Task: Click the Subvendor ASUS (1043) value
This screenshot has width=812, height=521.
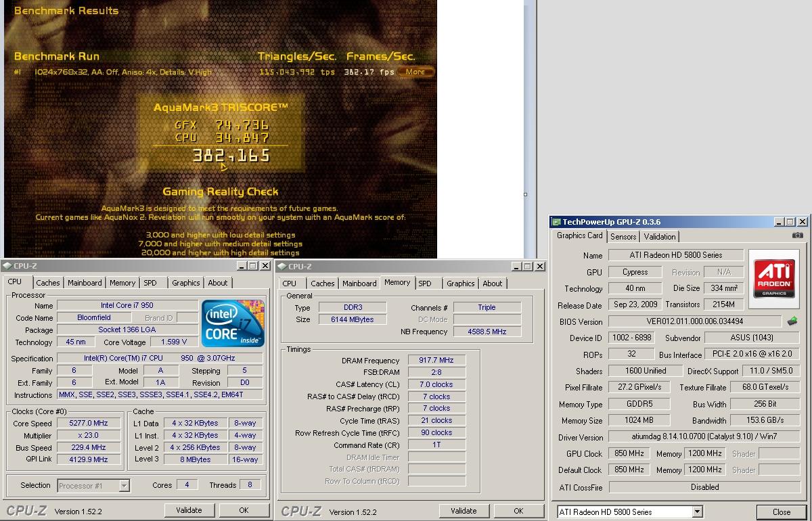Action: pos(752,338)
